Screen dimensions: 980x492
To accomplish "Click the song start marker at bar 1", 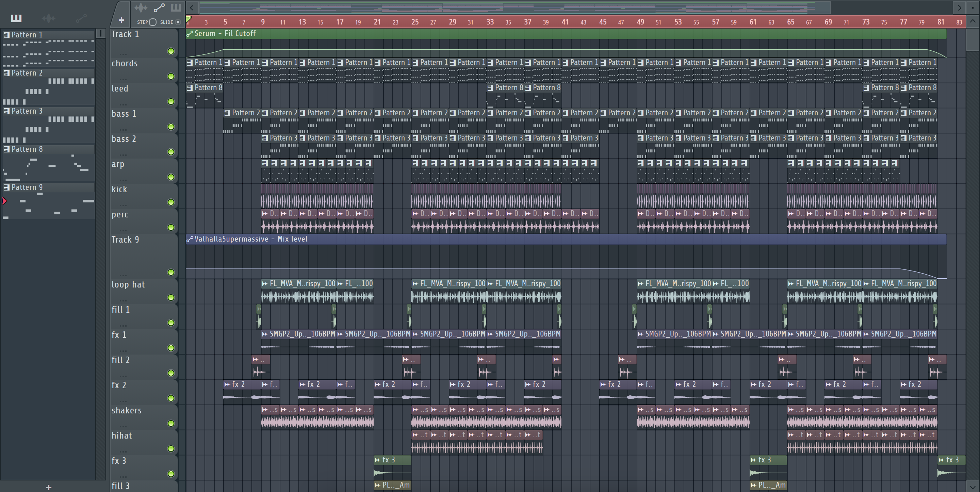I will pos(188,20).
